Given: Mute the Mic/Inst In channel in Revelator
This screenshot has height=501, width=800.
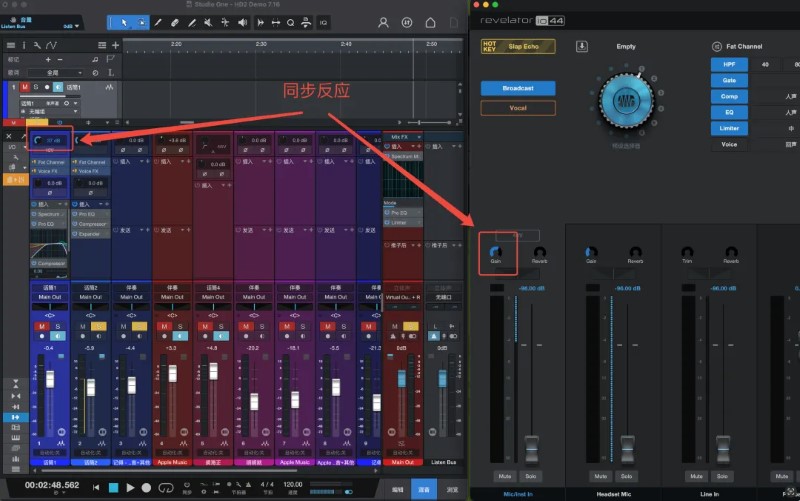Looking at the screenshot, I should [x=505, y=476].
